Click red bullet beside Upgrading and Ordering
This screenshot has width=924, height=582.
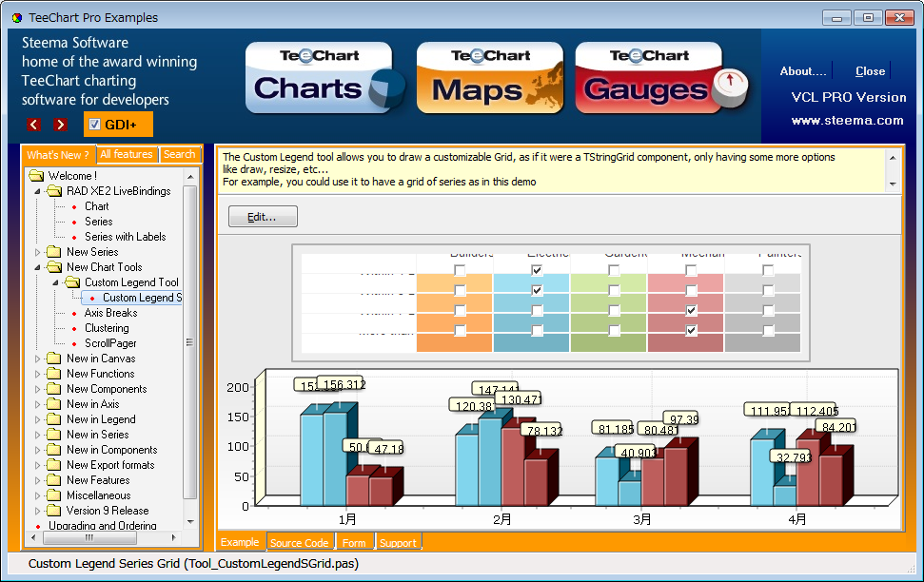point(38,526)
